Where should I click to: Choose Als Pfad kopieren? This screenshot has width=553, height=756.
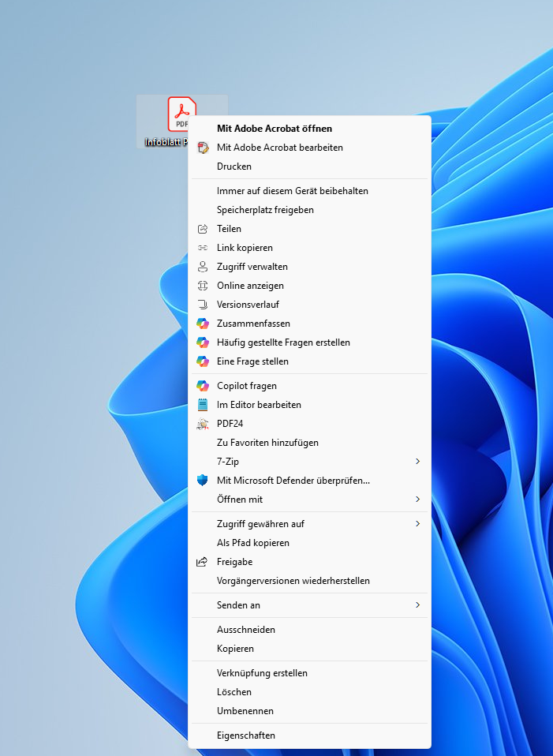309,543
